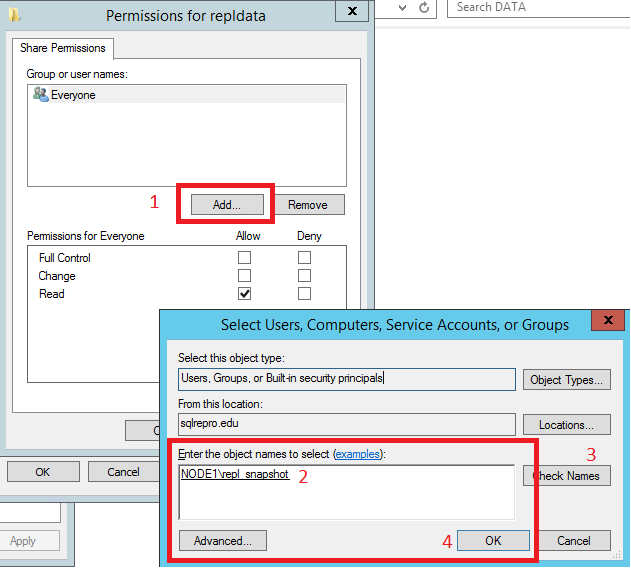Follow the examples link
The image size is (631, 568).
tap(357, 454)
